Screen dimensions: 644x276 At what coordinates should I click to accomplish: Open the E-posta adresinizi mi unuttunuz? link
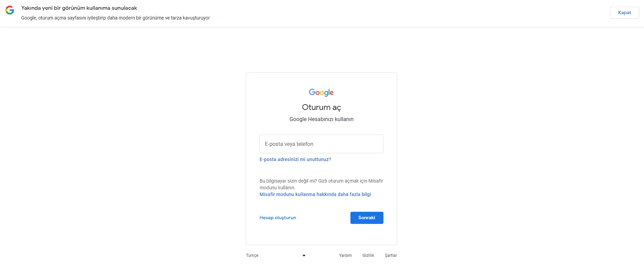[x=295, y=159]
